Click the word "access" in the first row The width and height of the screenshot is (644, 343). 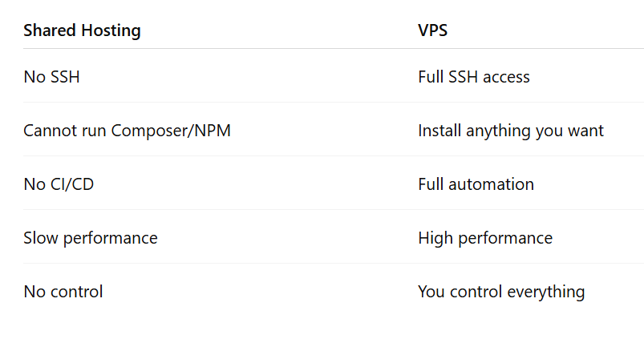point(506,78)
